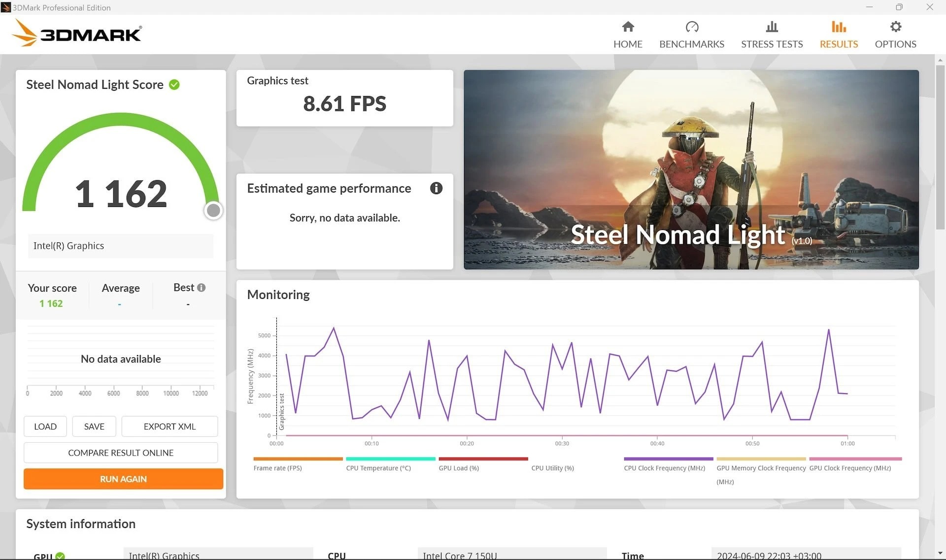Screen dimensions: 946x560
Task: Click EXPORT XML button
Action: coord(169,427)
